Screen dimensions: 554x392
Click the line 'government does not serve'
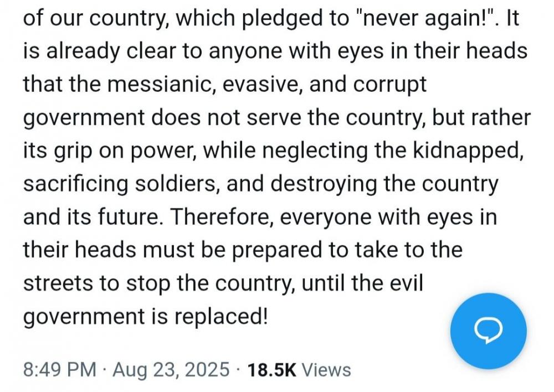pyautogui.click(x=277, y=117)
